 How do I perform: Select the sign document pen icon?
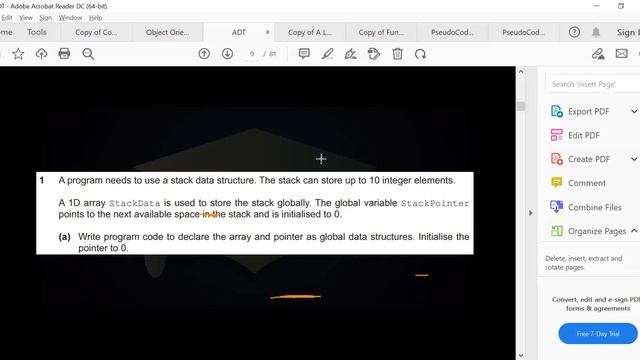351,54
